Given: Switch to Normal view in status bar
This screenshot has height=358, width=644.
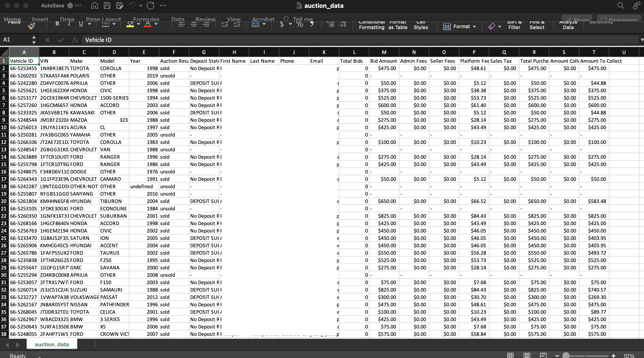Looking at the screenshot, I should (510, 355).
